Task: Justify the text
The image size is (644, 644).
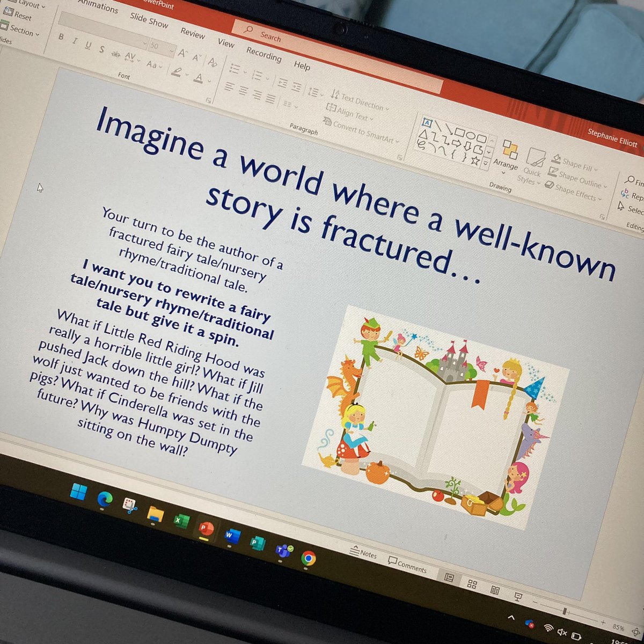Action: tap(270, 100)
